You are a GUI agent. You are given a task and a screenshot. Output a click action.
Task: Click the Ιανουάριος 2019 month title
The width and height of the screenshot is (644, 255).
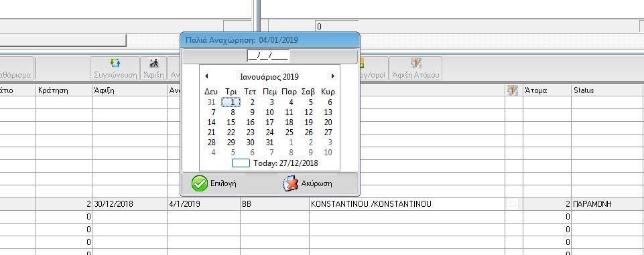click(269, 77)
